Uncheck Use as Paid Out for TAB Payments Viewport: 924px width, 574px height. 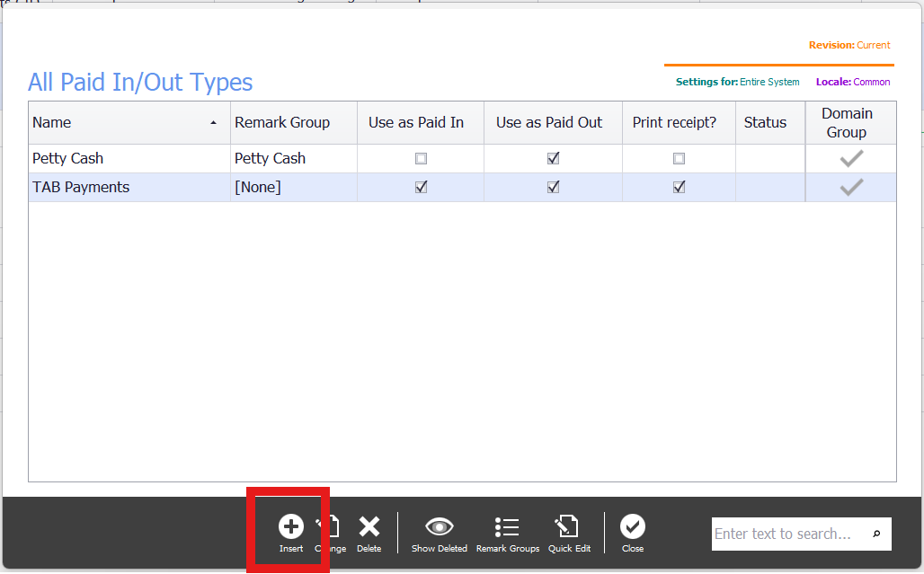pos(553,187)
